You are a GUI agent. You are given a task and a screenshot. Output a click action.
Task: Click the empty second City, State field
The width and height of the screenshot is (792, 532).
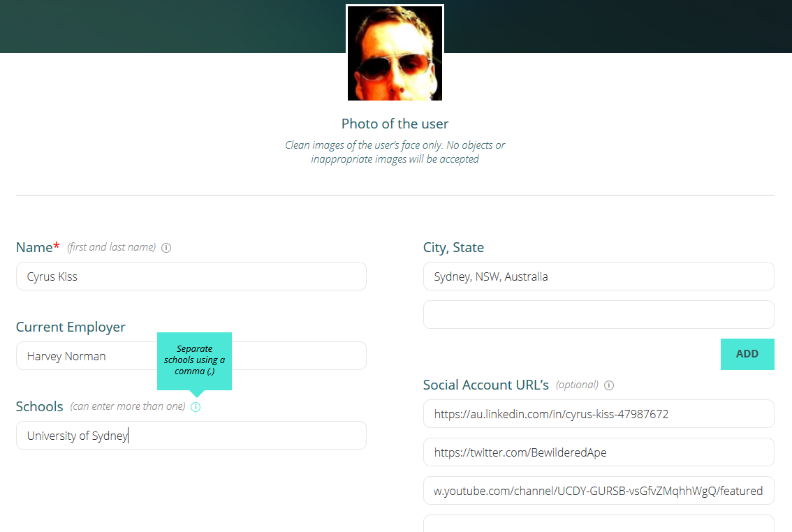pos(599,315)
